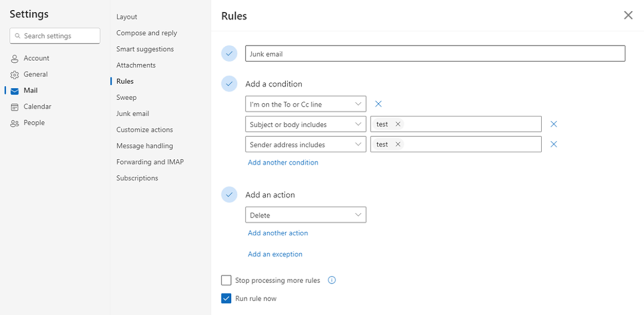Screen dimensions: 644x315
Task: Click the 'Add an action' heading text
Action: point(270,195)
